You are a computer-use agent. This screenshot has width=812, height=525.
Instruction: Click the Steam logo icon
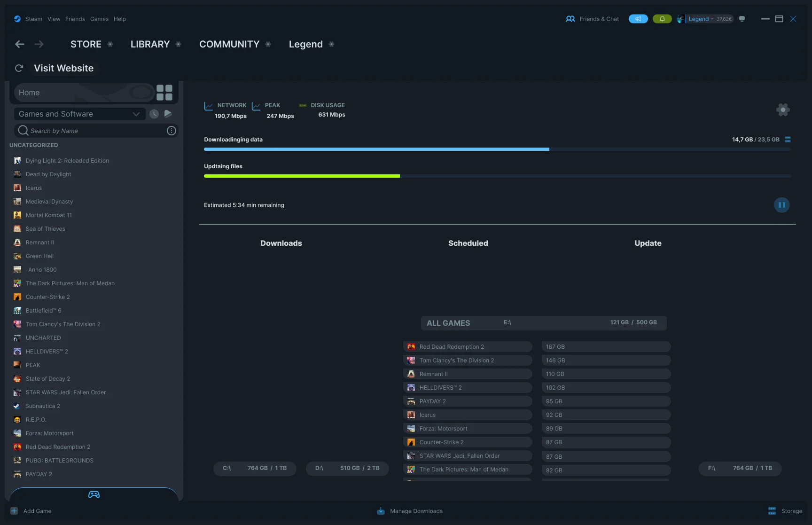coord(17,19)
